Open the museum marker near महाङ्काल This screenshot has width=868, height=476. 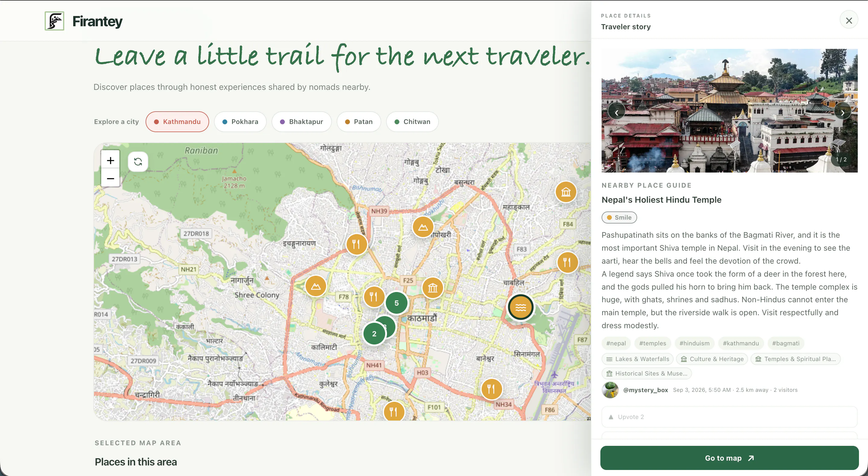coord(565,192)
